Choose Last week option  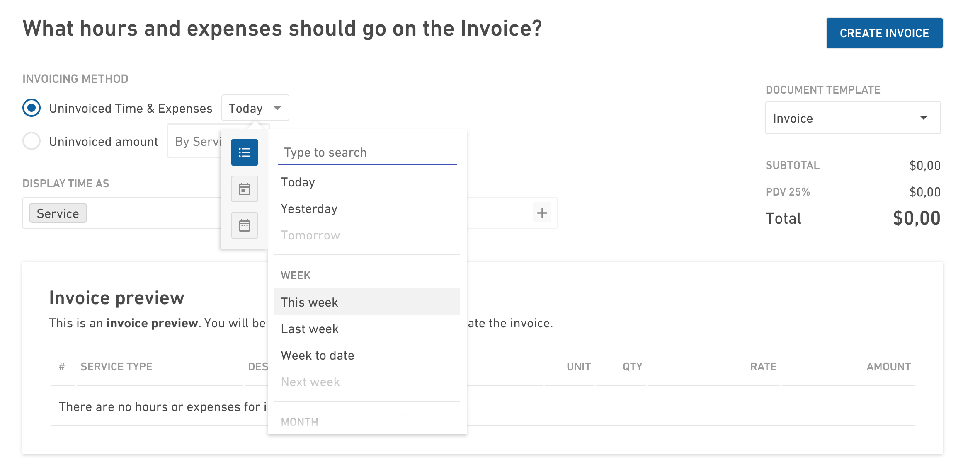tap(367, 329)
